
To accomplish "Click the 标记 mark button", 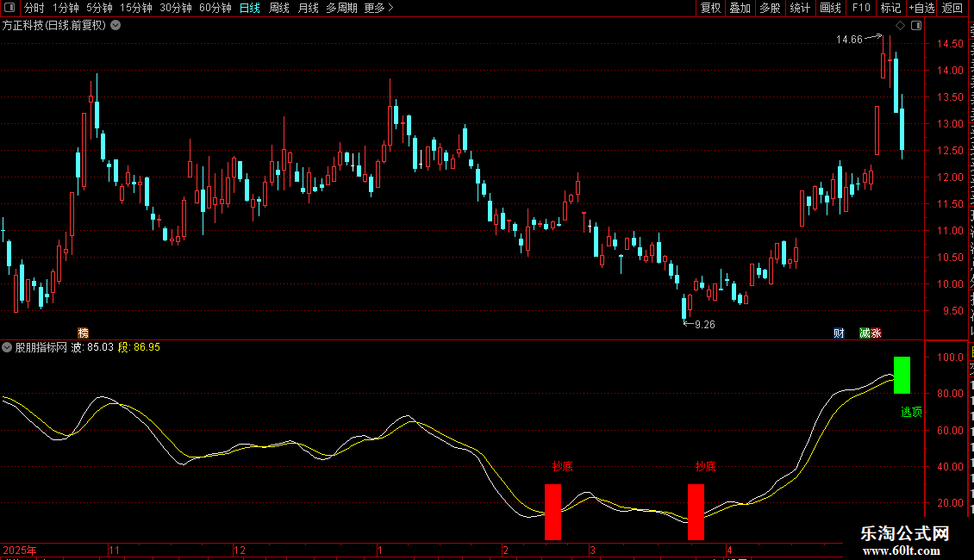I will (x=890, y=8).
